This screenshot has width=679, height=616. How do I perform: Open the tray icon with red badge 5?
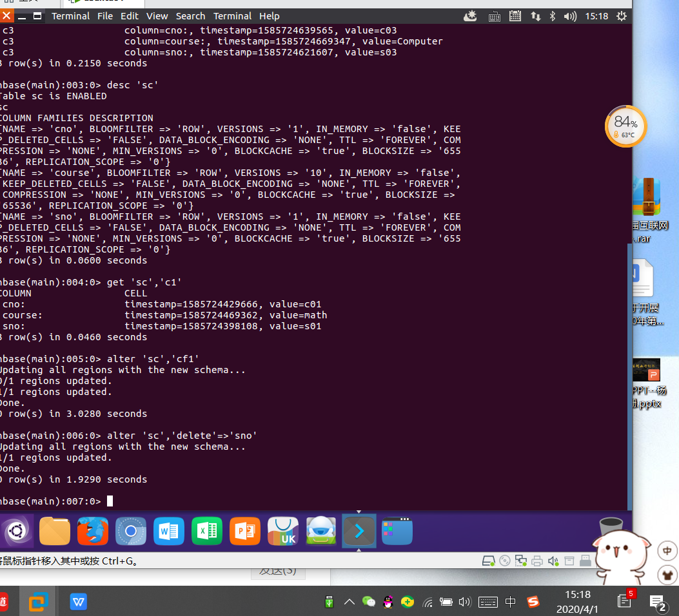click(x=625, y=599)
